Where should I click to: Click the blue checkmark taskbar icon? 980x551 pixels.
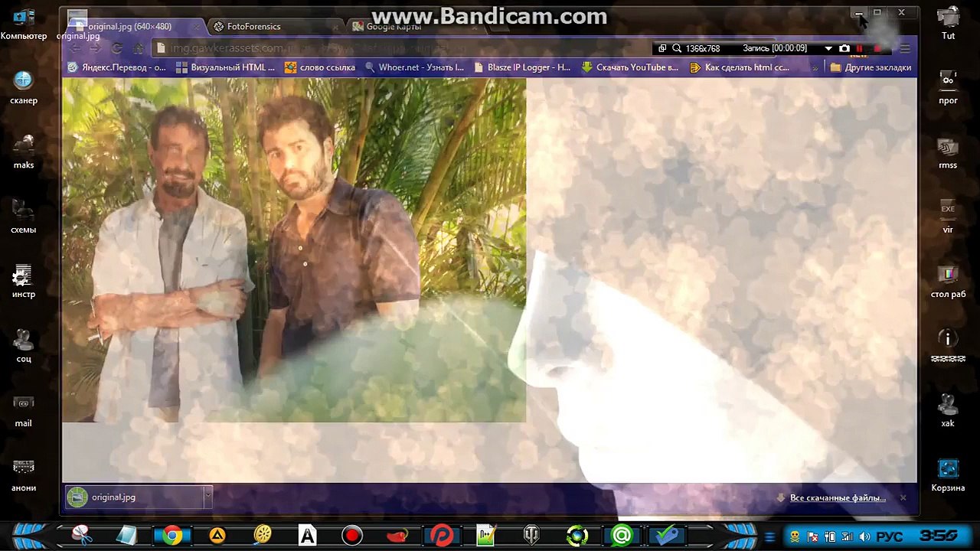point(667,535)
